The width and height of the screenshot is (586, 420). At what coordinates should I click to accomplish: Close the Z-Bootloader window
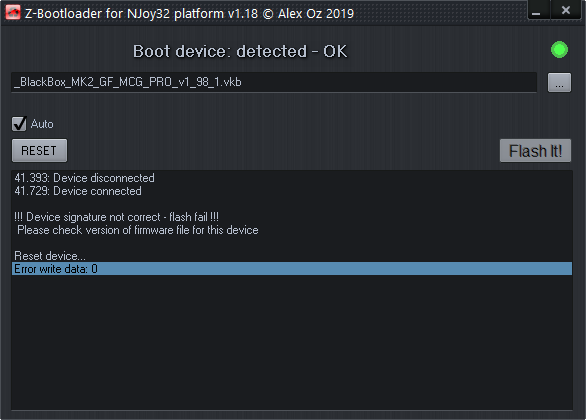(x=566, y=10)
